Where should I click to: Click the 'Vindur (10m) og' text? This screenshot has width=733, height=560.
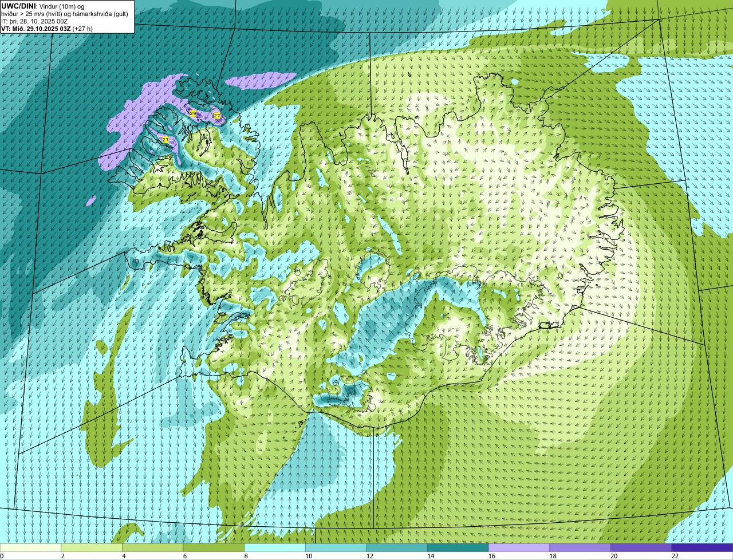point(62,6)
